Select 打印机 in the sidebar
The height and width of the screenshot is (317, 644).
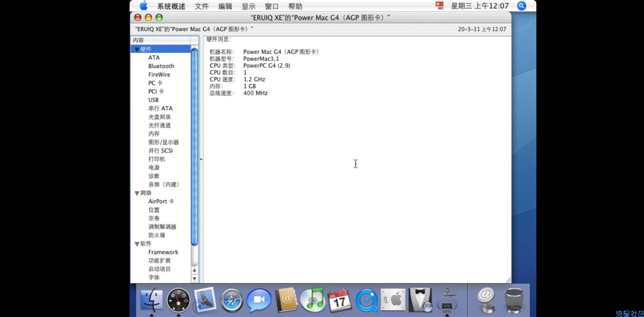tap(157, 159)
